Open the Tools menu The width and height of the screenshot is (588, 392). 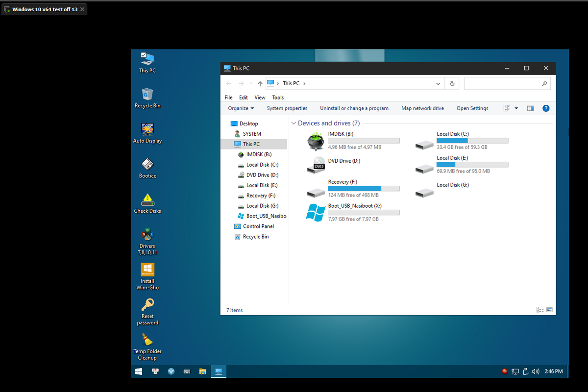(278, 98)
